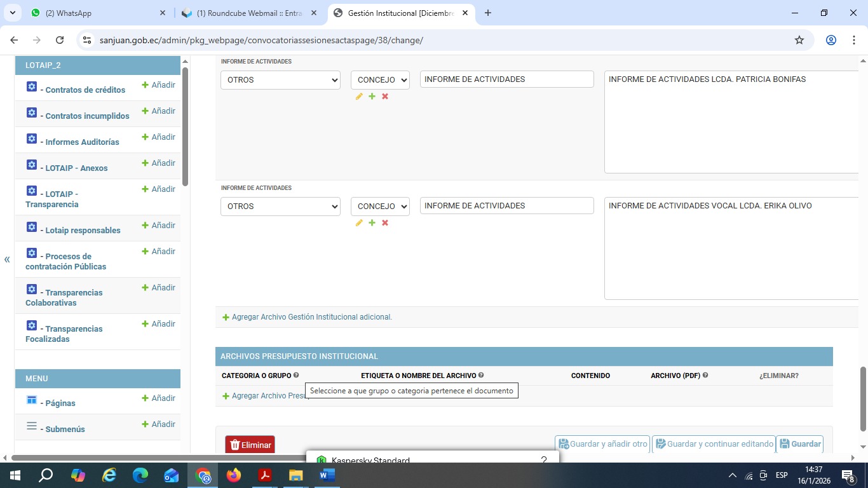The height and width of the screenshot is (488, 868).
Task: Click green plus icon under first CONCEJO dropdown
Action: click(x=372, y=97)
